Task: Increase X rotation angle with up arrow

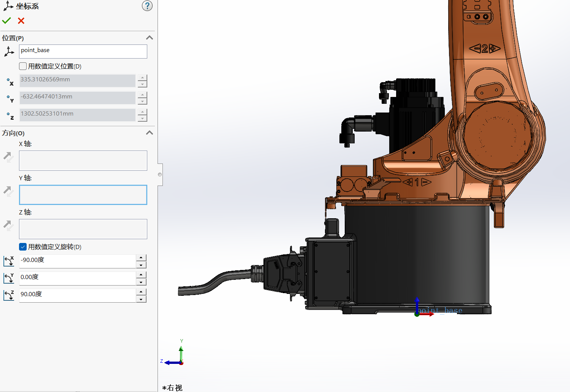Action: click(x=141, y=258)
